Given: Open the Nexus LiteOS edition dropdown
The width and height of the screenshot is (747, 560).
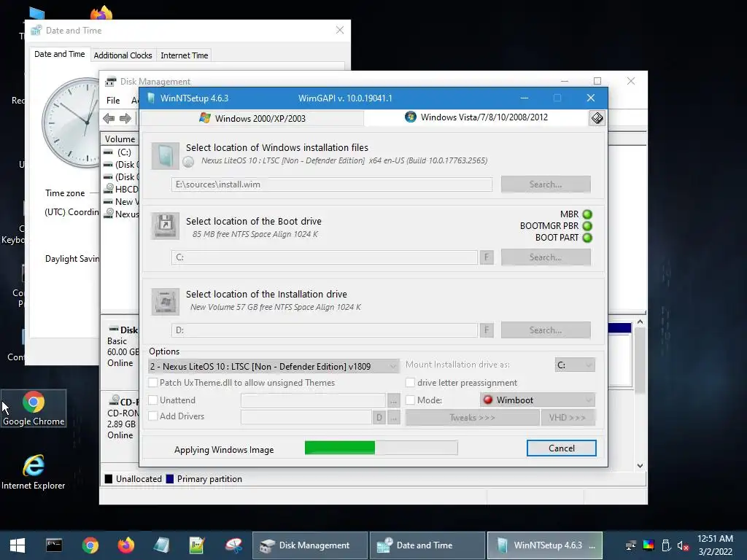Looking at the screenshot, I should coord(274,366).
